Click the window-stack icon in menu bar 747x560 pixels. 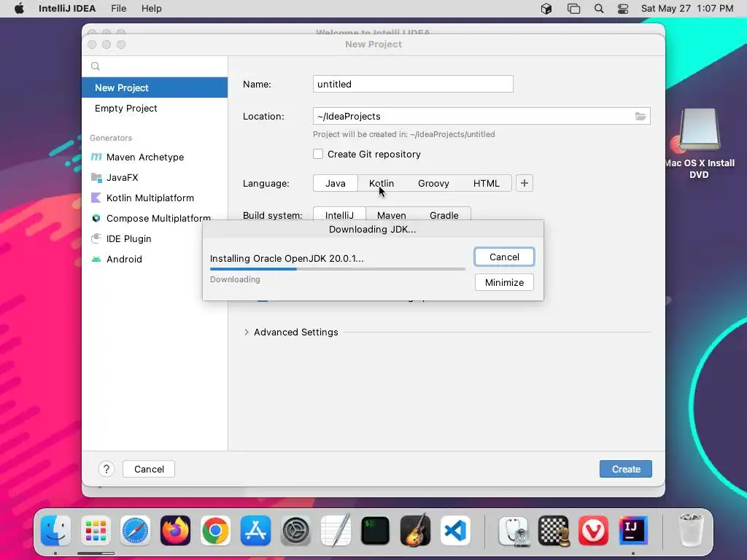pos(573,9)
